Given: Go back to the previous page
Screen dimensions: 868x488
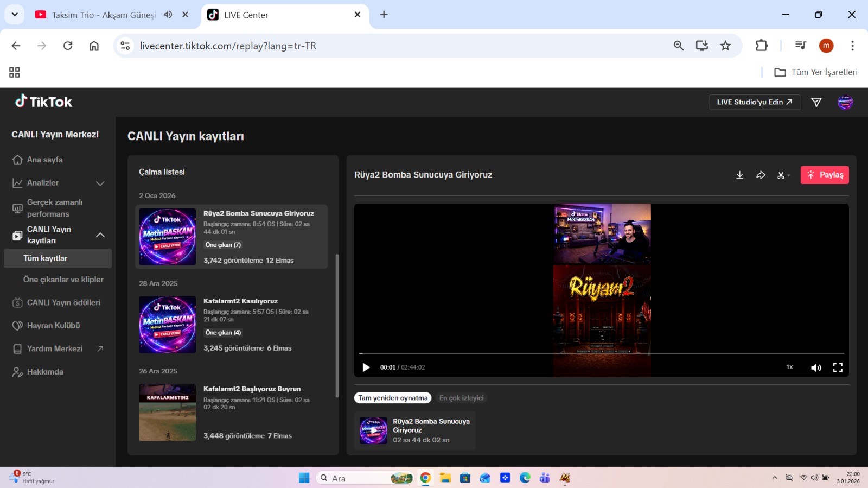Looking at the screenshot, I should coord(16,46).
